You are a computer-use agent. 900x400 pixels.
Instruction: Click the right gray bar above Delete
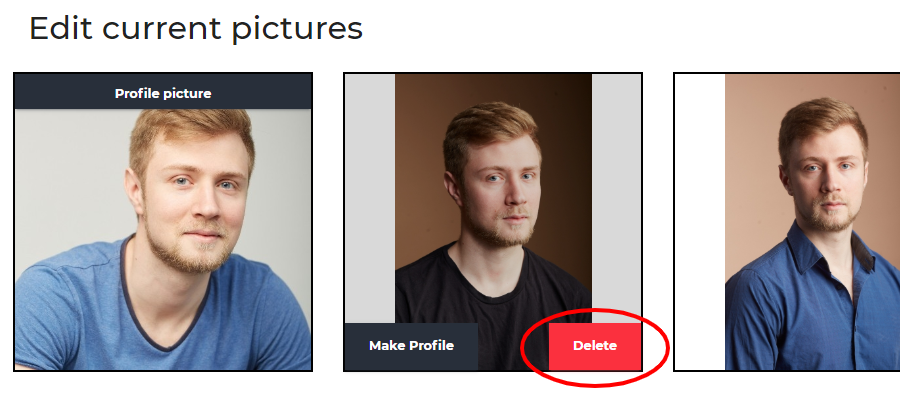[x=616, y=198]
